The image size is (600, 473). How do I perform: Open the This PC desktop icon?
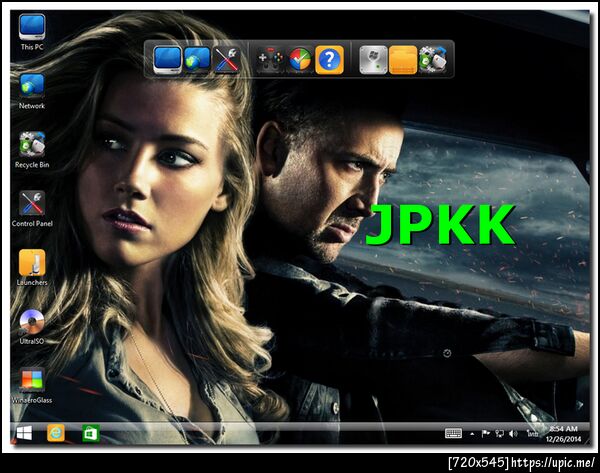[x=32, y=32]
